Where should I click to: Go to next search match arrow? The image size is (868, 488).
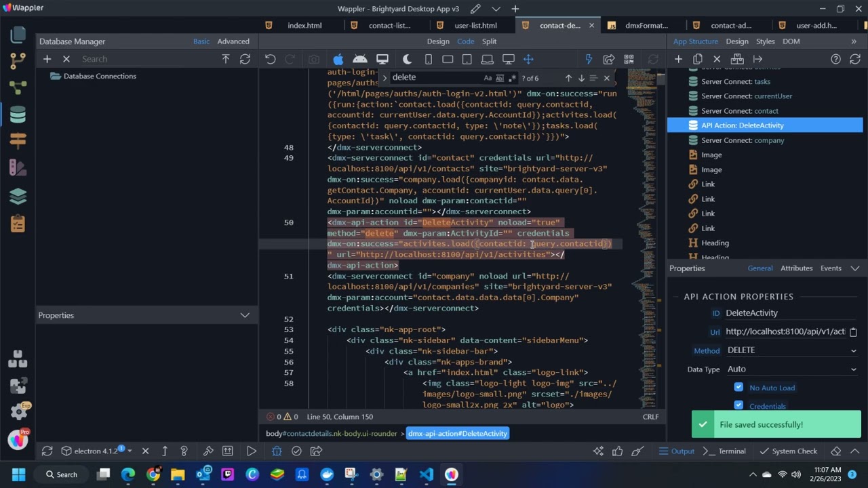point(581,78)
